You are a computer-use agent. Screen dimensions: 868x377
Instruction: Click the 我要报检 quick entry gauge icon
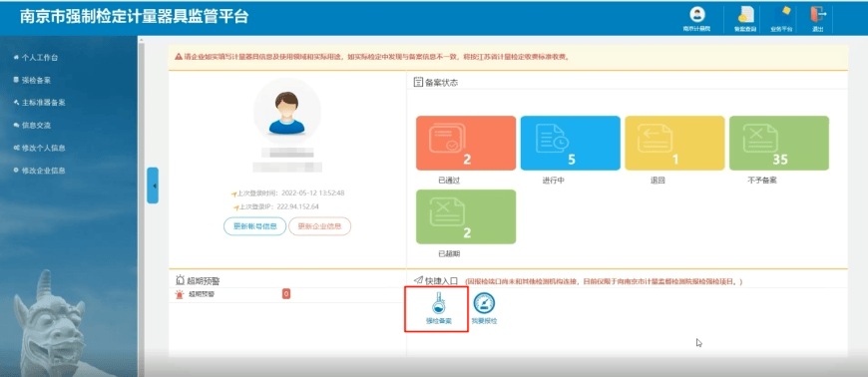(x=484, y=308)
